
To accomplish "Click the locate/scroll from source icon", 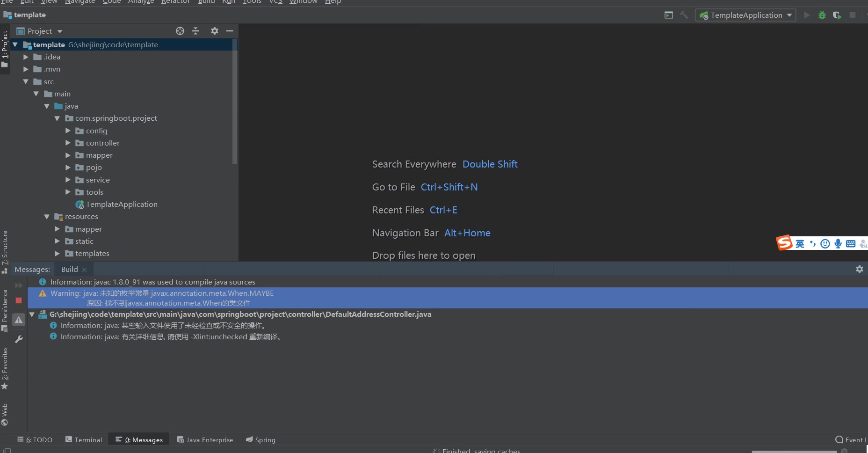I will tap(180, 31).
